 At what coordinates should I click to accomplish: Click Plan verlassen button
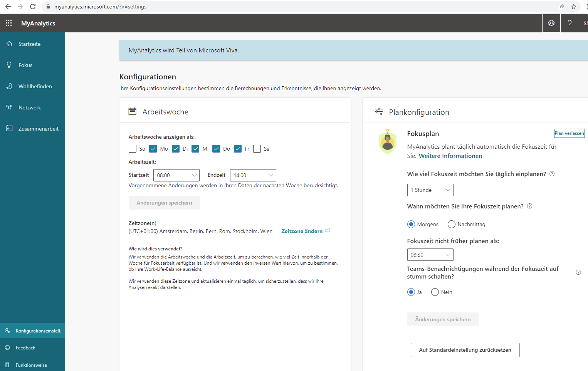point(569,133)
